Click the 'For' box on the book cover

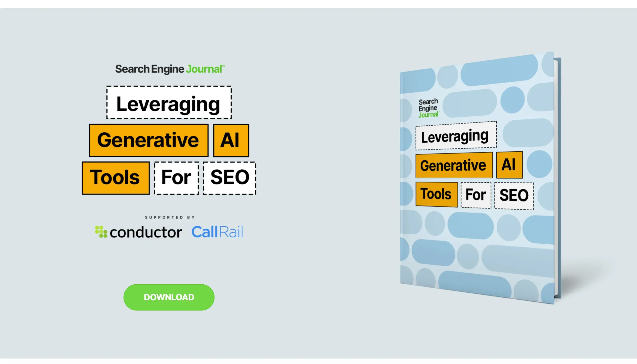tap(476, 195)
